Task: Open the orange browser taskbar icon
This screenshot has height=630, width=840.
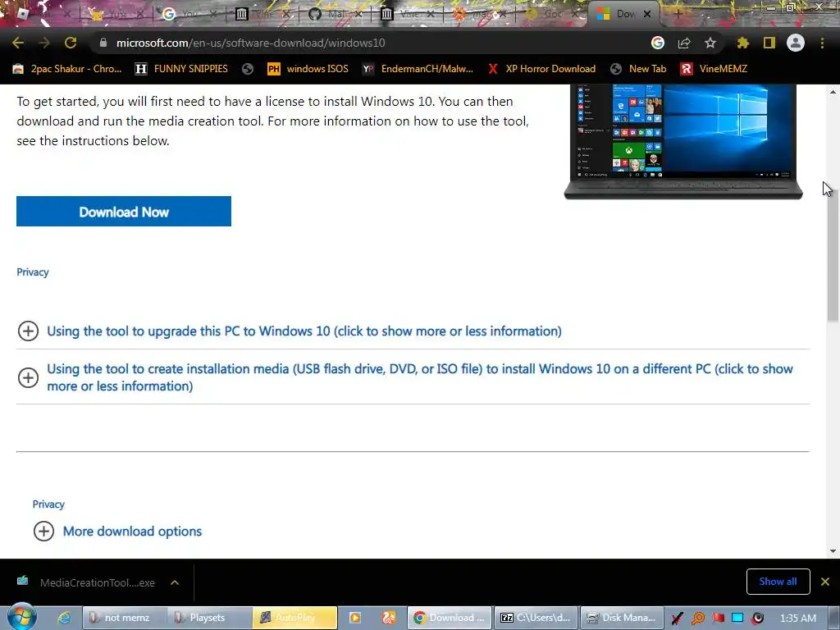Action: pos(388,618)
